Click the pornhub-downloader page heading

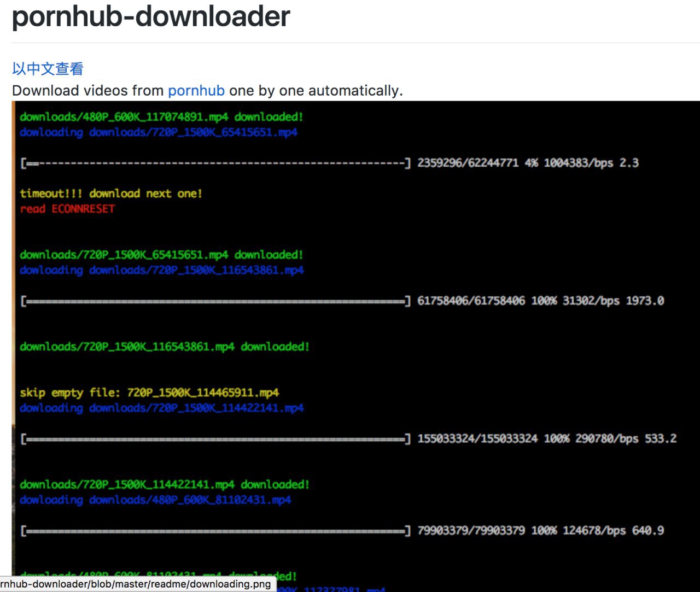pyautogui.click(x=151, y=16)
